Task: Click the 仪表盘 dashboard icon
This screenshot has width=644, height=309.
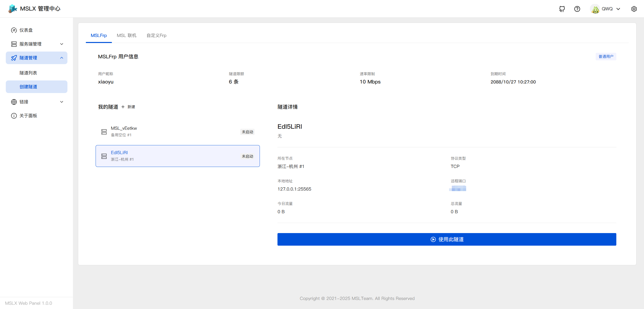Action: [x=14, y=30]
